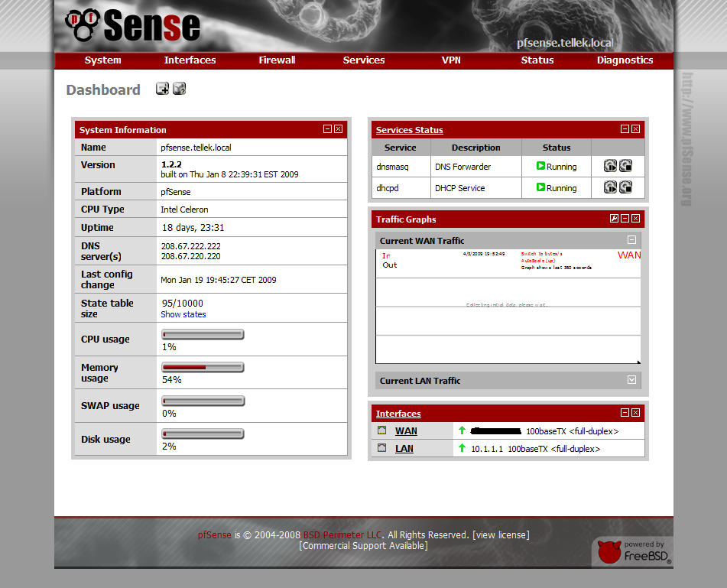Click the view license link
727x588 pixels.
coord(501,534)
